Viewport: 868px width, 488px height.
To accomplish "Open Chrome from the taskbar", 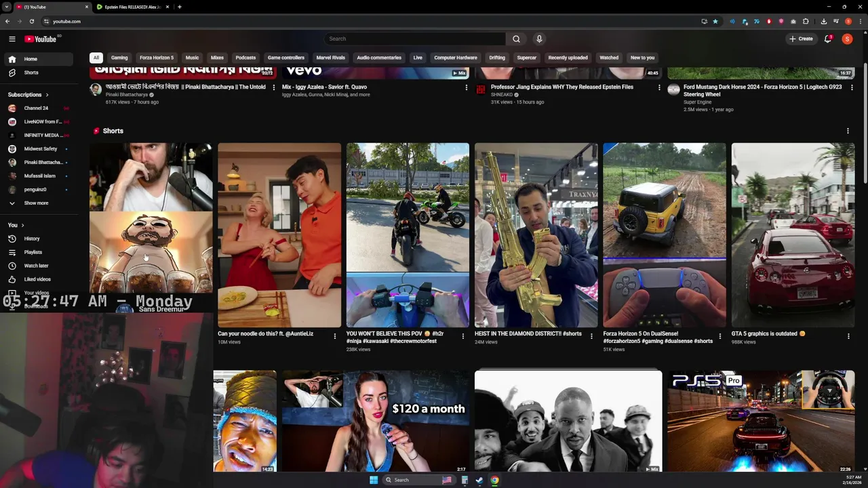I will [494, 480].
